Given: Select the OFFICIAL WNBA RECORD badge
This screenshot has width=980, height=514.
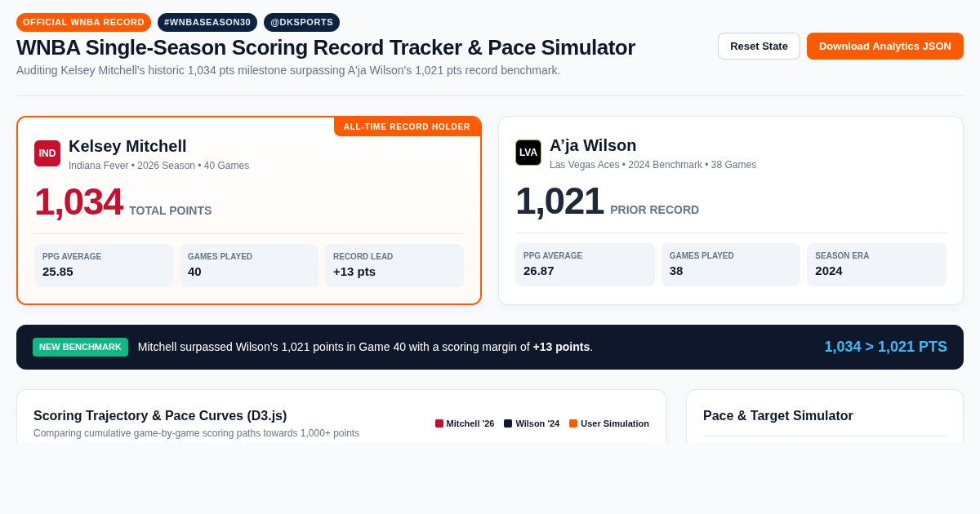Looking at the screenshot, I should (x=83, y=22).
